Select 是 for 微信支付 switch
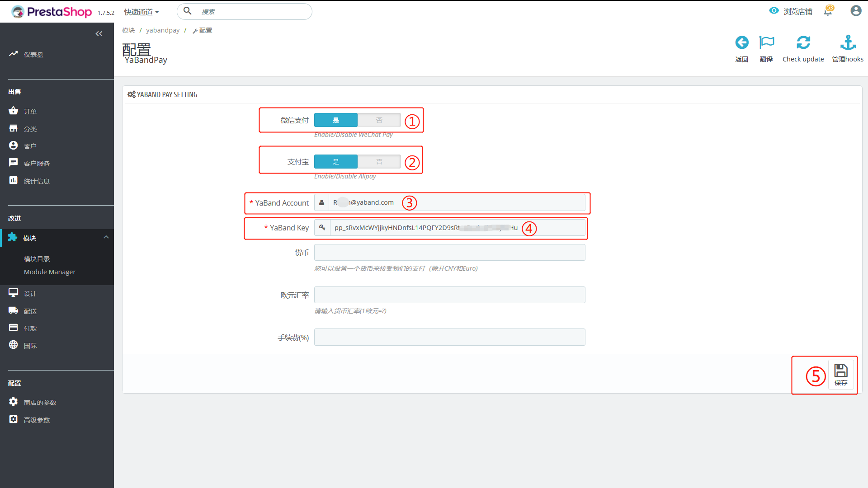The height and width of the screenshot is (488, 868). pyautogui.click(x=336, y=120)
